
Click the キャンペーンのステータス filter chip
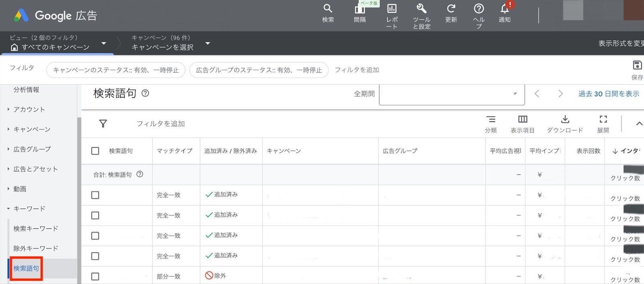click(116, 70)
